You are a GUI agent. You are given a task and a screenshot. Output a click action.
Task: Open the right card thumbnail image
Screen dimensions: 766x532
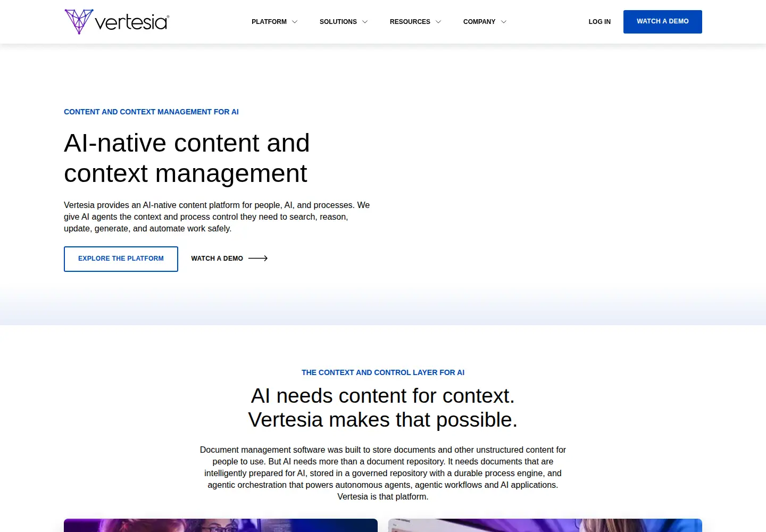coord(545,526)
